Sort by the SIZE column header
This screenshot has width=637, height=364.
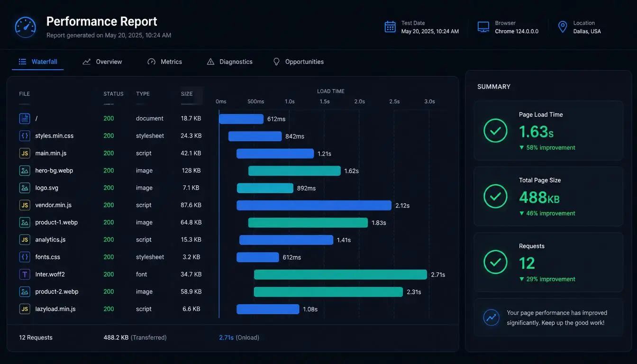(x=187, y=94)
